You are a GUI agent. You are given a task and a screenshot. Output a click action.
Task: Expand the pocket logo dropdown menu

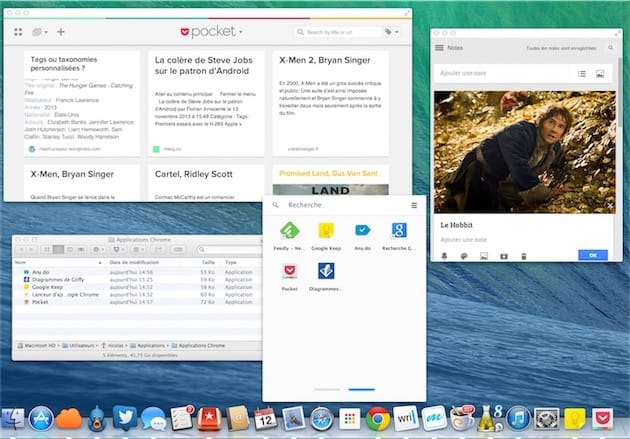pos(212,31)
